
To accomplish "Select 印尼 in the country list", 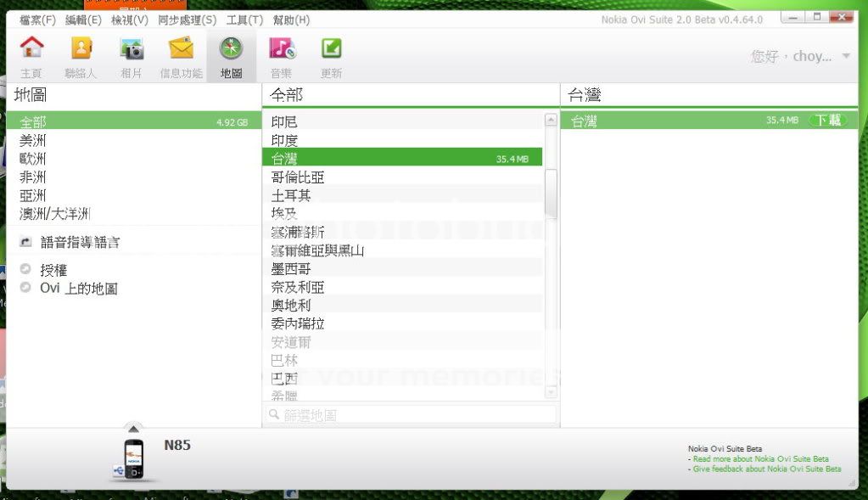I will (403, 121).
